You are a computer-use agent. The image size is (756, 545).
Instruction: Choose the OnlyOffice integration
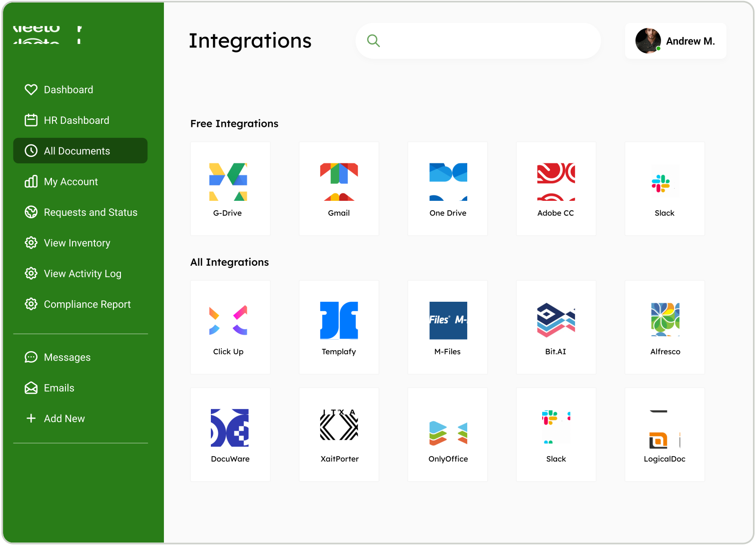point(448,435)
